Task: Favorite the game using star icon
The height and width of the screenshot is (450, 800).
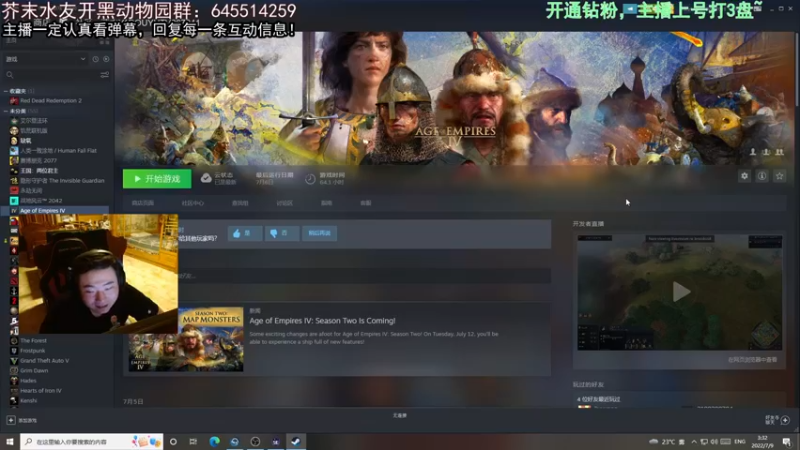Action: coord(779,176)
